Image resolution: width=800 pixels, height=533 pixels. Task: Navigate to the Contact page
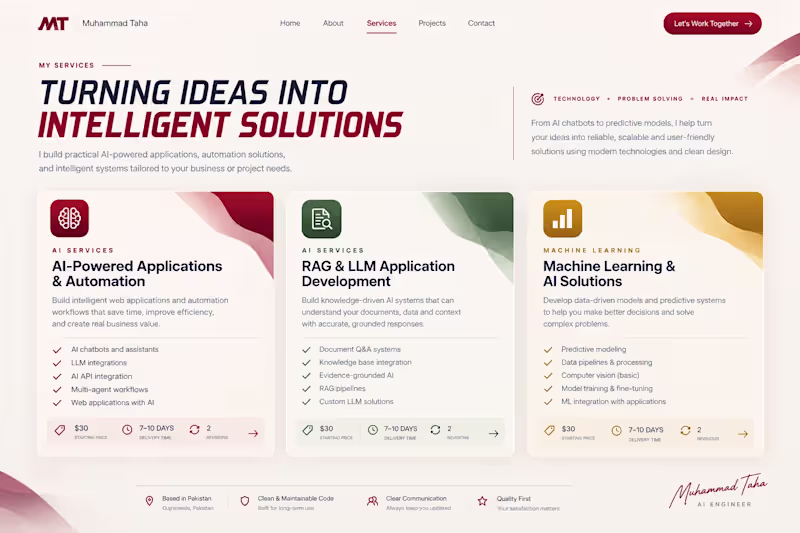[481, 23]
